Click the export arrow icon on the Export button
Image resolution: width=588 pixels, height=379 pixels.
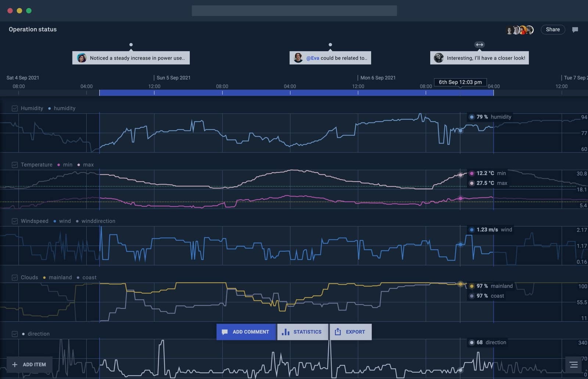[x=337, y=332]
